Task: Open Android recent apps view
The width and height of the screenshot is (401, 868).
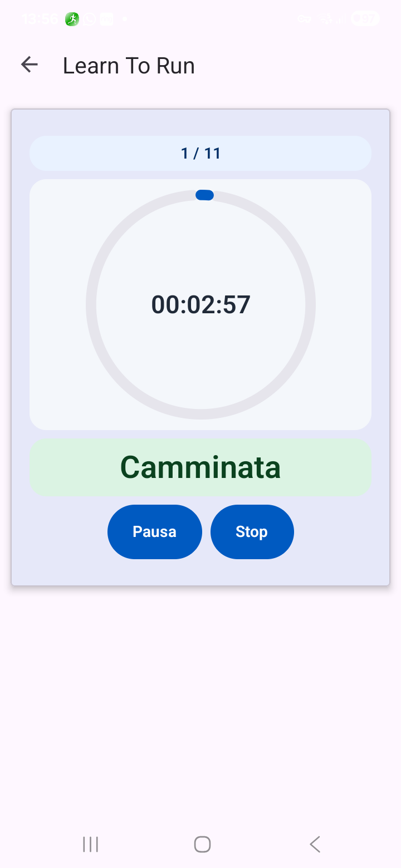Action: [x=90, y=844]
